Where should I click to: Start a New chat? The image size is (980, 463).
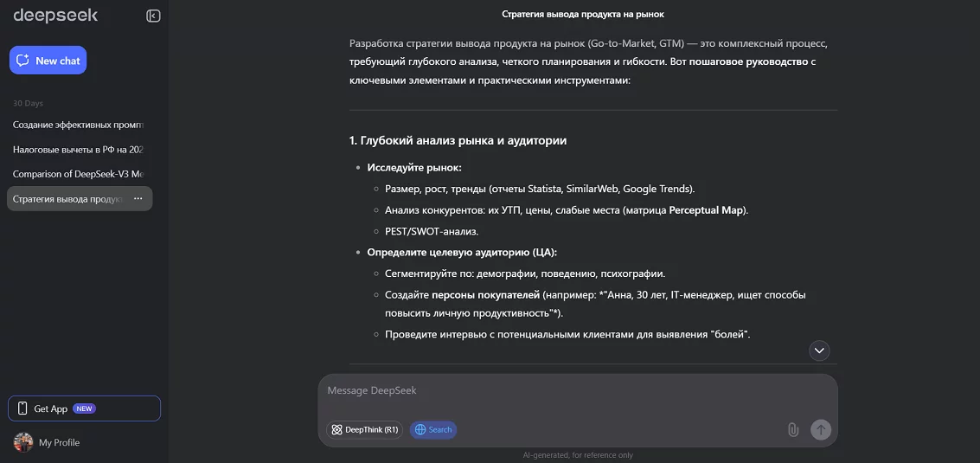point(48,60)
